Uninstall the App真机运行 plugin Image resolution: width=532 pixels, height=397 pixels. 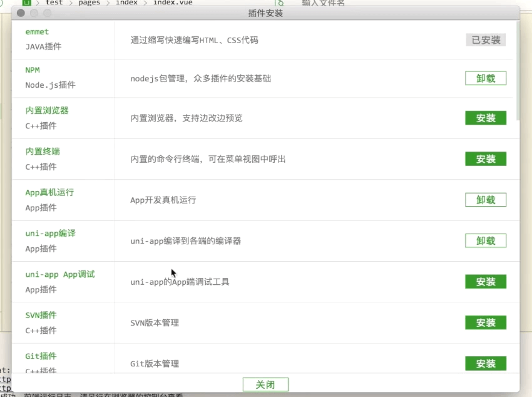pyautogui.click(x=486, y=200)
